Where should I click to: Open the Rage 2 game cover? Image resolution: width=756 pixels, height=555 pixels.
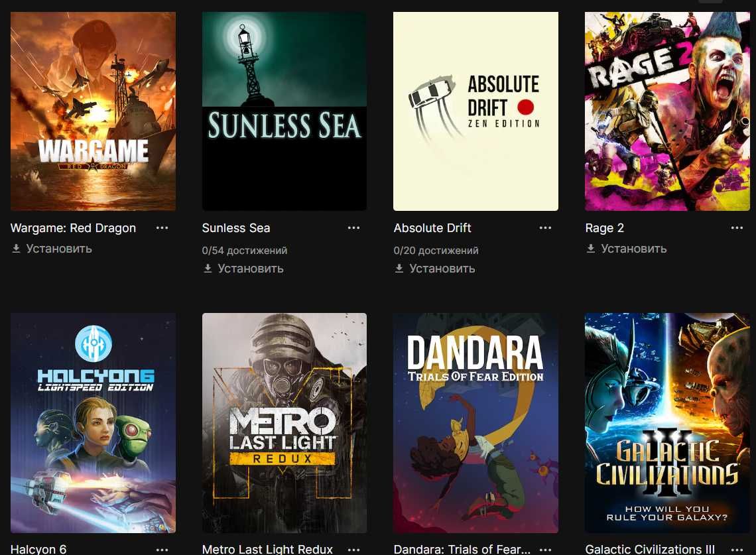tap(667, 111)
